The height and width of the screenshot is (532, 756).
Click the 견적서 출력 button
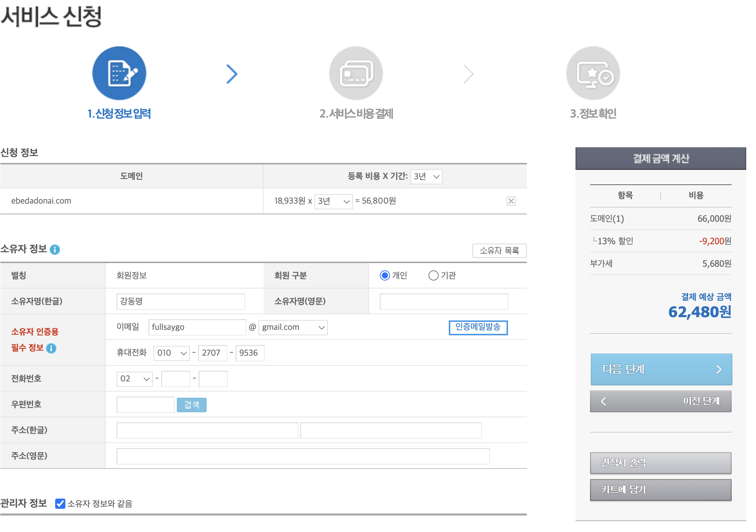click(661, 463)
